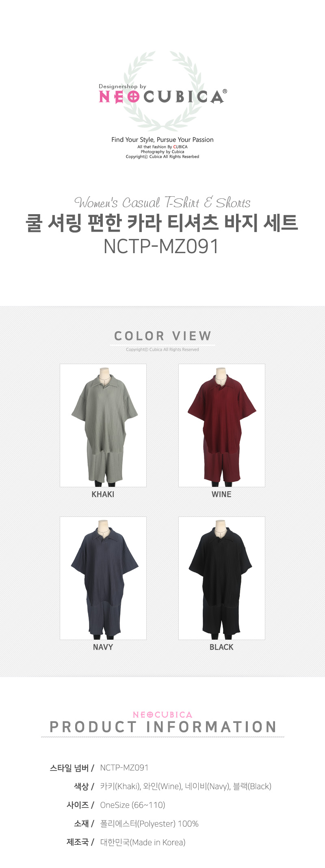Open the Black outfit thumbnail
325x868 pixels.
[x=222, y=578]
